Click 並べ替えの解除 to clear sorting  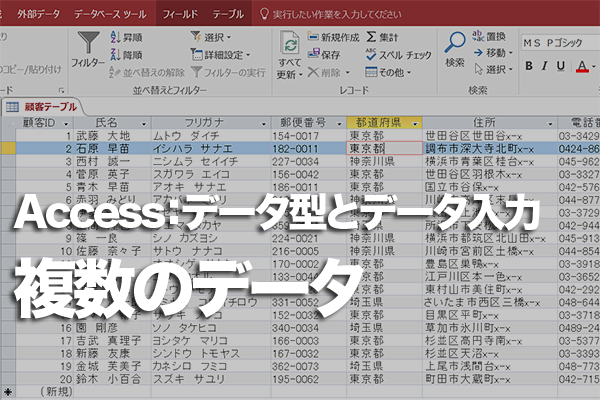[147, 72]
